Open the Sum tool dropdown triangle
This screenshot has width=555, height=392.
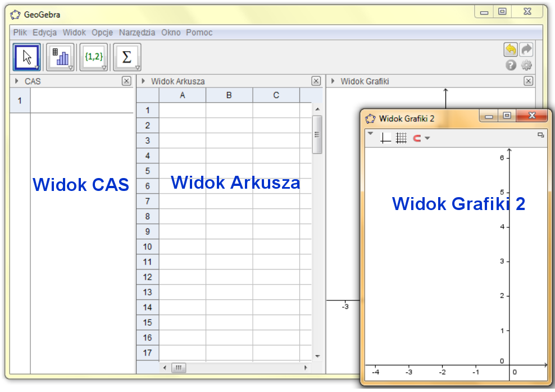click(137, 67)
